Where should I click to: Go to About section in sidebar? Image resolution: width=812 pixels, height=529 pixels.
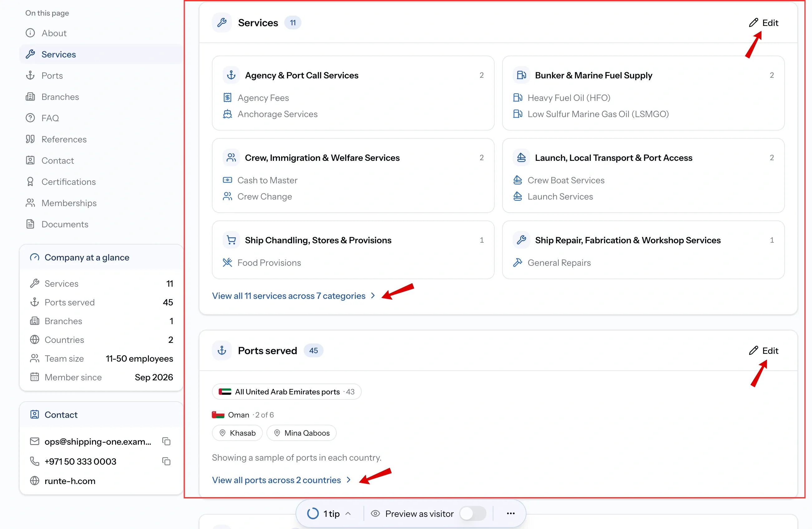[101, 33]
